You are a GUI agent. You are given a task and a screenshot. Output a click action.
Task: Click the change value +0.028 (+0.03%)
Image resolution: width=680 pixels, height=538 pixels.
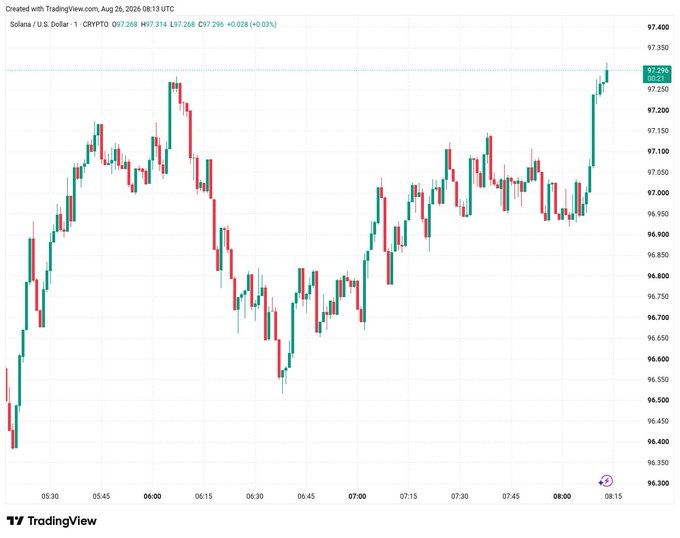[252, 24]
